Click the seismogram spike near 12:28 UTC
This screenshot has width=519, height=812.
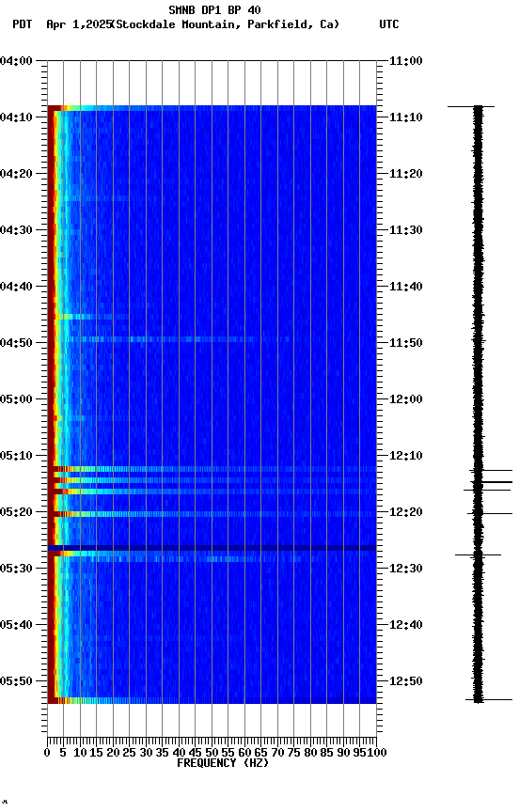478,555
